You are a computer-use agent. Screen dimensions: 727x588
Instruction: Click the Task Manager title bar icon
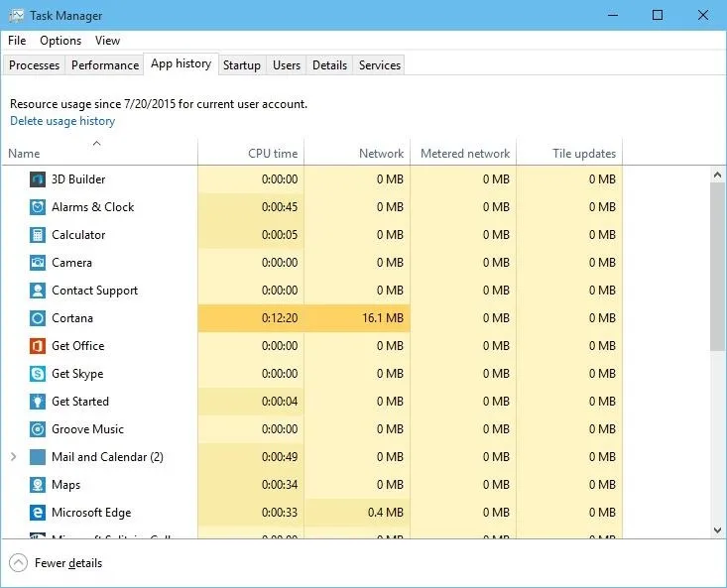coord(16,15)
